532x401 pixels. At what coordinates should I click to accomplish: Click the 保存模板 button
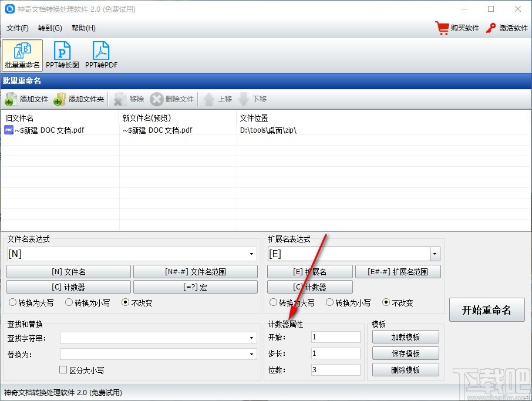point(405,353)
